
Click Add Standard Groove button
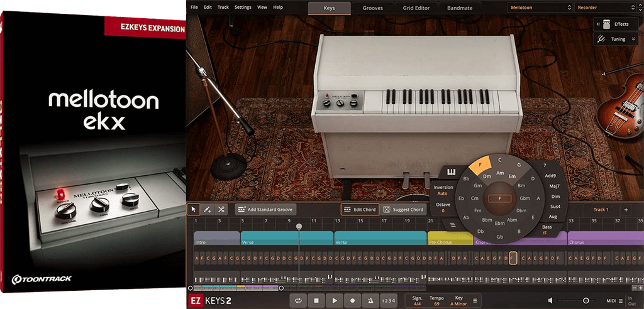(x=266, y=209)
